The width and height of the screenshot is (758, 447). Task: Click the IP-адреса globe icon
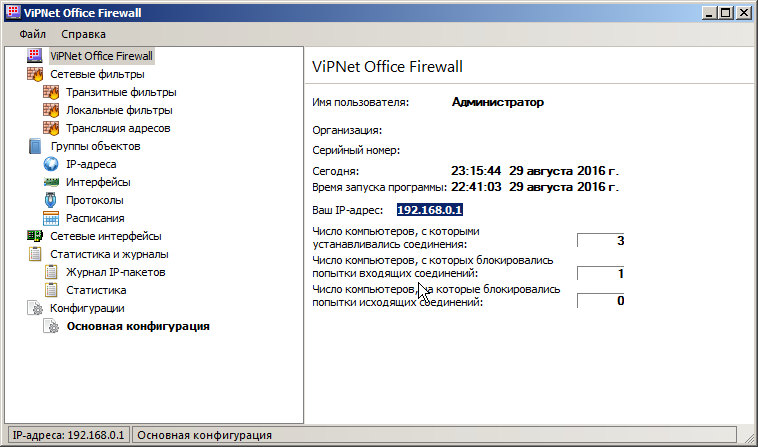pos(51,164)
